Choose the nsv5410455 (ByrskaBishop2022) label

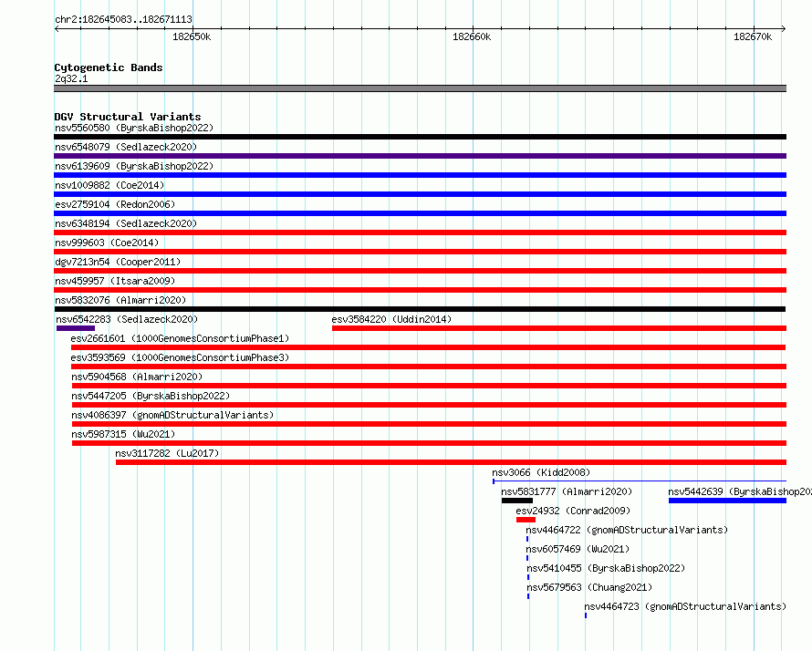(x=606, y=568)
